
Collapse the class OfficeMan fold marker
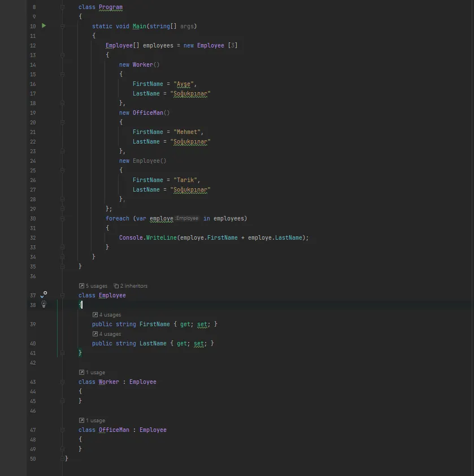point(62,430)
